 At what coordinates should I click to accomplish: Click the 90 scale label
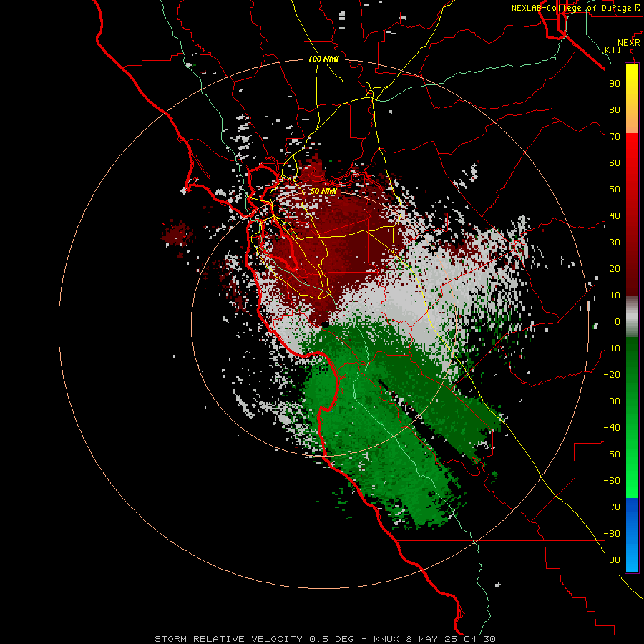click(x=615, y=84)
